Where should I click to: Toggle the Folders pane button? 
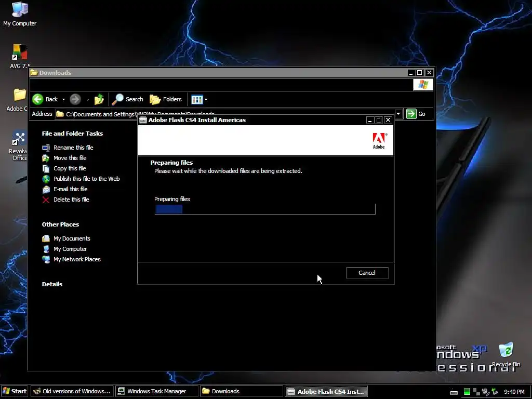click(166, 99)
